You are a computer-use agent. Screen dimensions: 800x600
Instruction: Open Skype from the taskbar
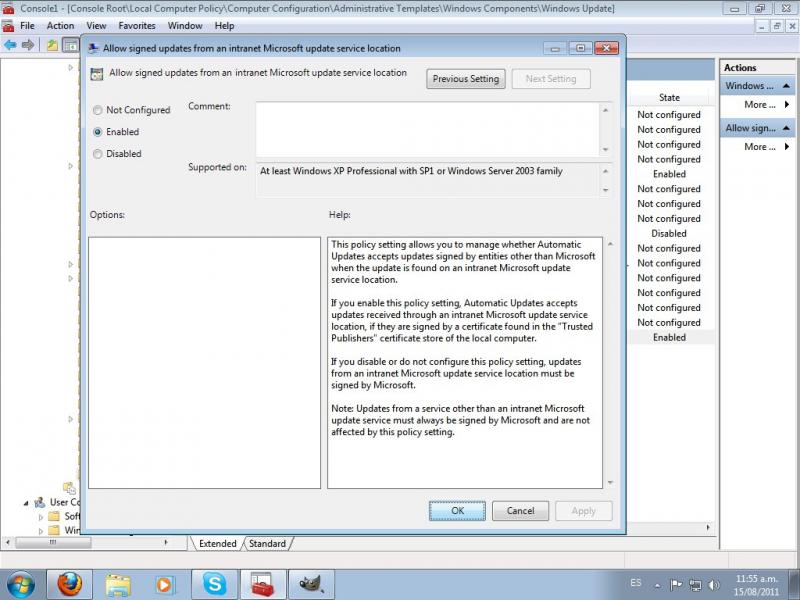214,585
